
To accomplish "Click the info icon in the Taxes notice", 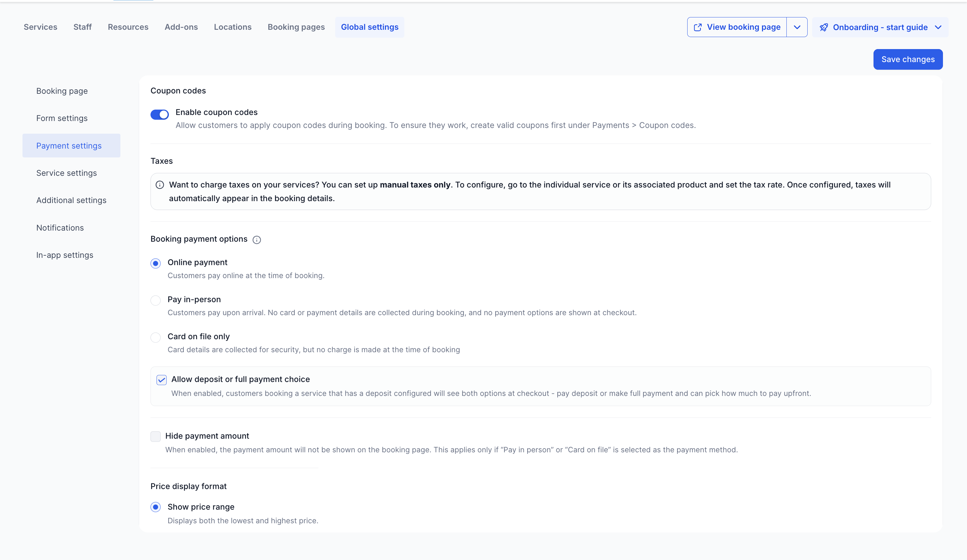I will 160,185.
